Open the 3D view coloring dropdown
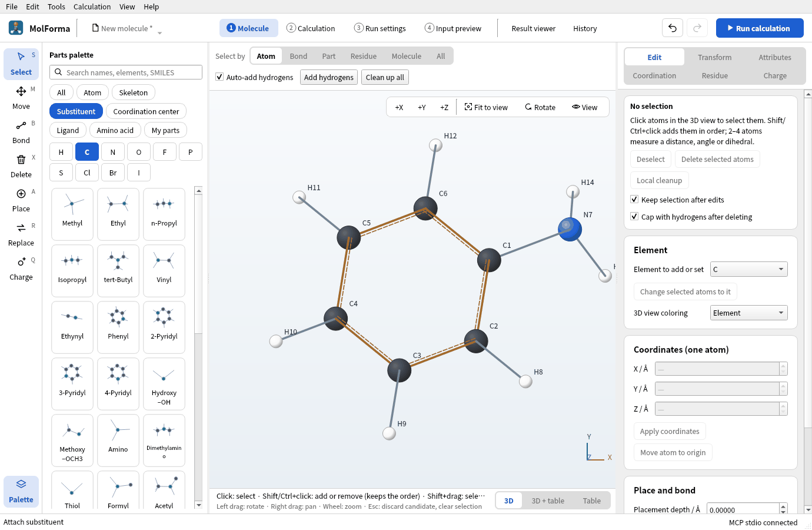Viewport: 812px width, 530px height. [x=748, y=313]
